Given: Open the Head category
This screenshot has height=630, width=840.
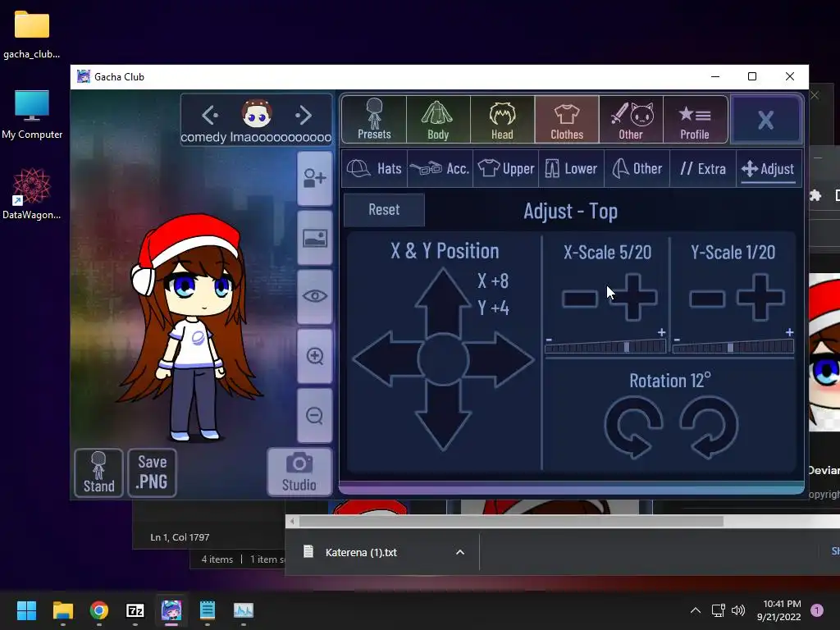Looking at the screenshot, I should point(503,120).
